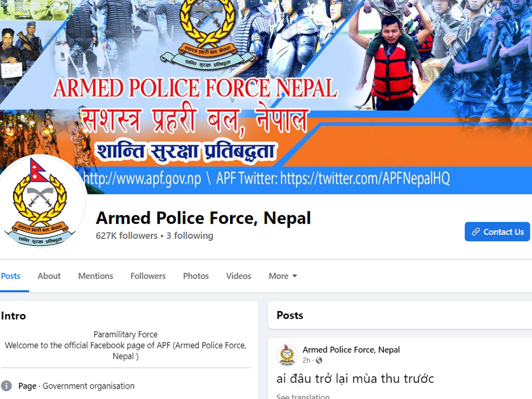Click See translation under the post
The height and width of the screenshot is (399, 532).
pos(303,396)
